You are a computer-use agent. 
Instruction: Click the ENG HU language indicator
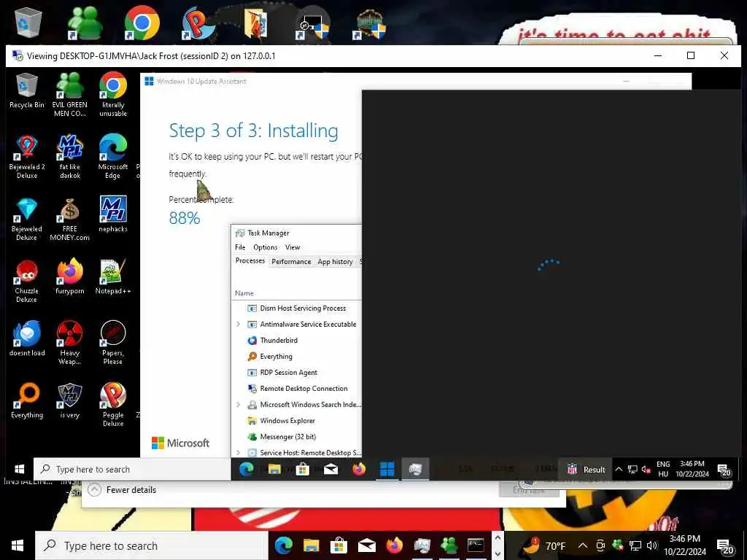[x=663, y=469]
